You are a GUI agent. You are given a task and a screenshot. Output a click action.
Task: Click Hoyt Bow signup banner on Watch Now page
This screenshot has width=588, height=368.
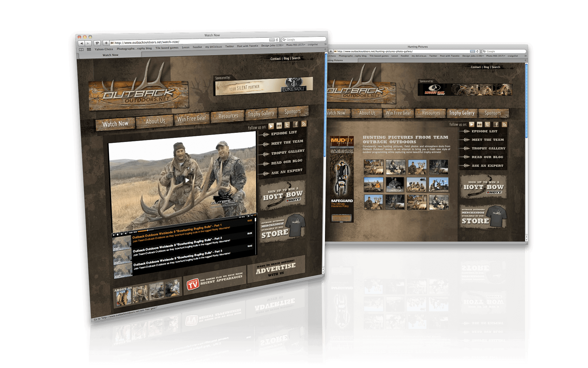[x=282, y=195]
